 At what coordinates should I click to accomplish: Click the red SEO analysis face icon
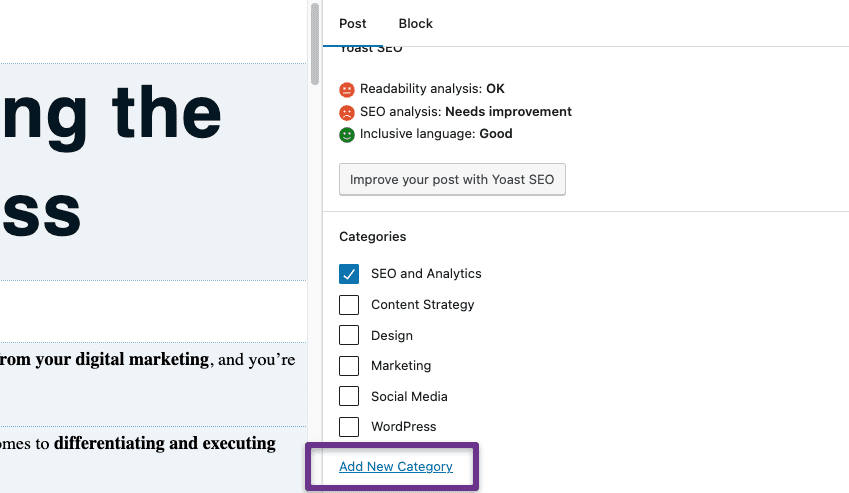[347, 112]
